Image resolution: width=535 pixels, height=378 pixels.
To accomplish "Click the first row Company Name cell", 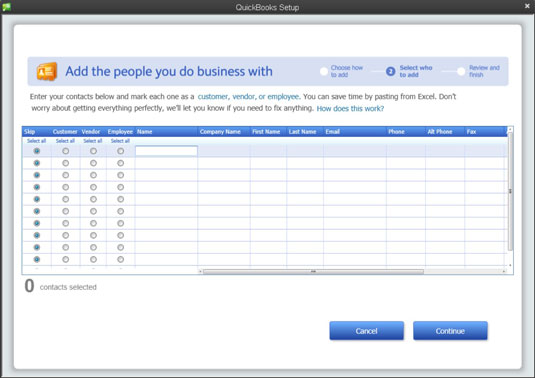I will pyautogui.click(x=224, y=151).
